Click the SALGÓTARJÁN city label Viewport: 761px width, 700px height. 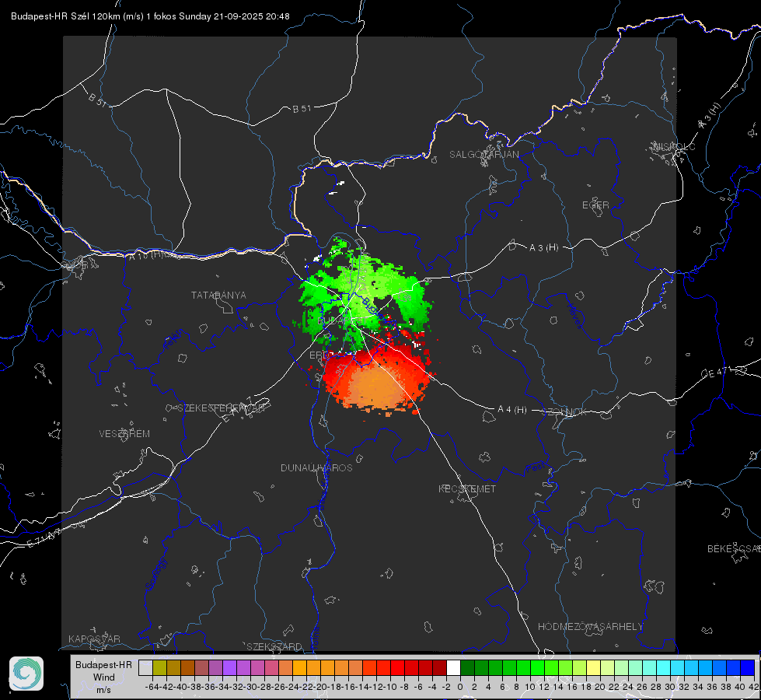[x=483, y=155]
